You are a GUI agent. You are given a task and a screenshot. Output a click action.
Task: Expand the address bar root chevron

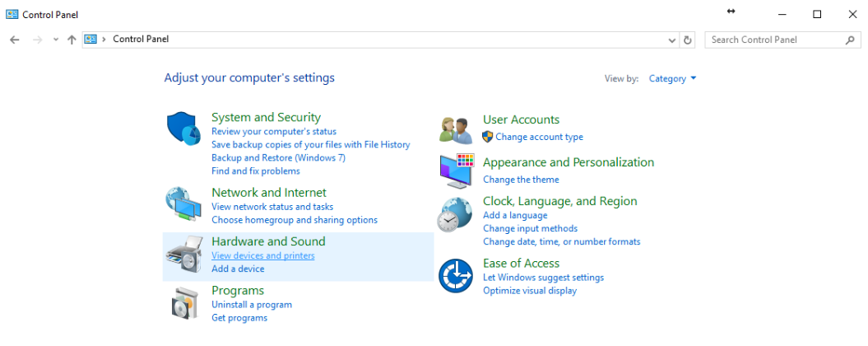[104, 40]
